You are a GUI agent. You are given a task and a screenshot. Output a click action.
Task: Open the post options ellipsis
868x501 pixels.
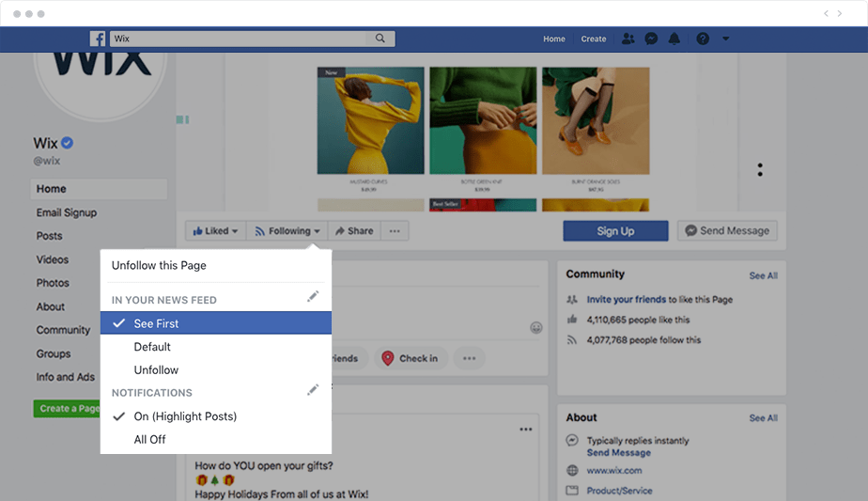[525, 429]
